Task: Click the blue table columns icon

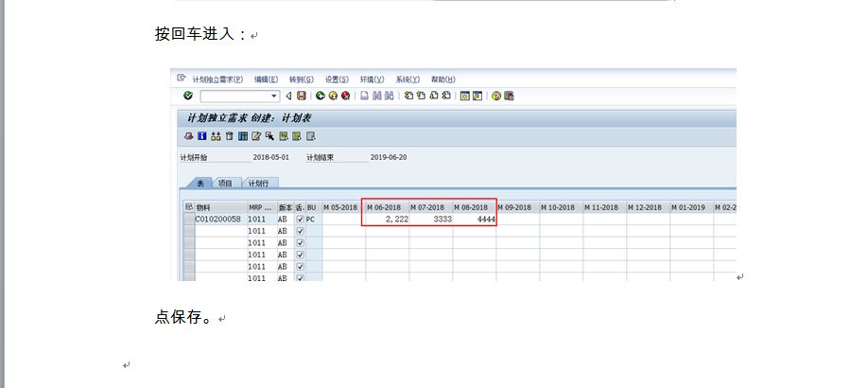Action: pos(243,136)
